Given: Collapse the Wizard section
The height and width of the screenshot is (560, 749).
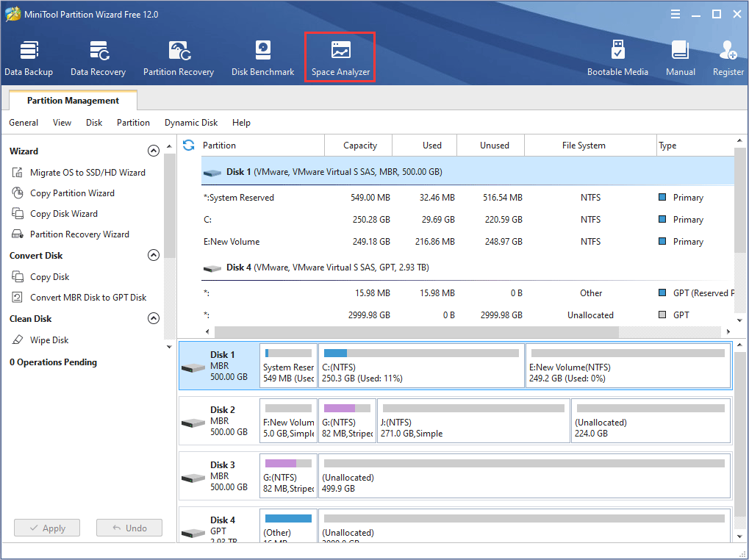Looking at the screenshot, I should (x=154, y=151).
